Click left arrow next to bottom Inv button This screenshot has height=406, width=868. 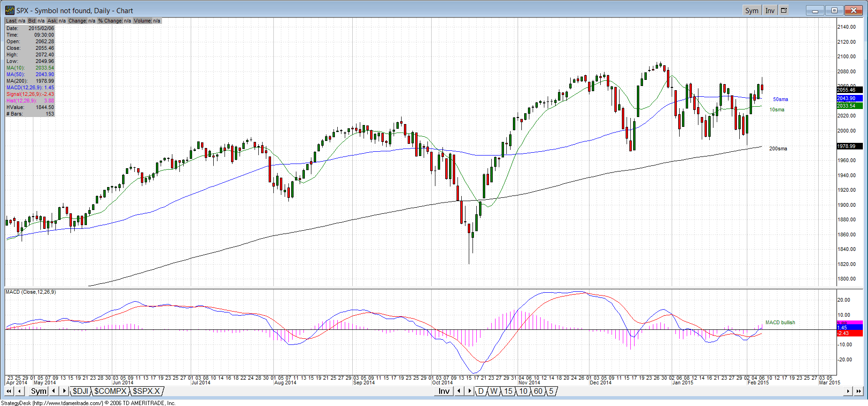coord(459,391)
